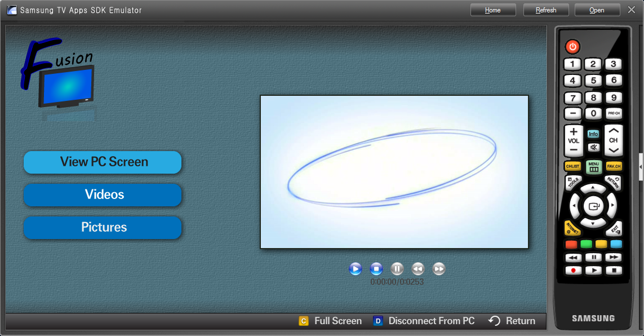The height and width of the screenshot is (336, 644).
Task: Click the Full Screen option with the C key
Action: (x=330, y=321)
